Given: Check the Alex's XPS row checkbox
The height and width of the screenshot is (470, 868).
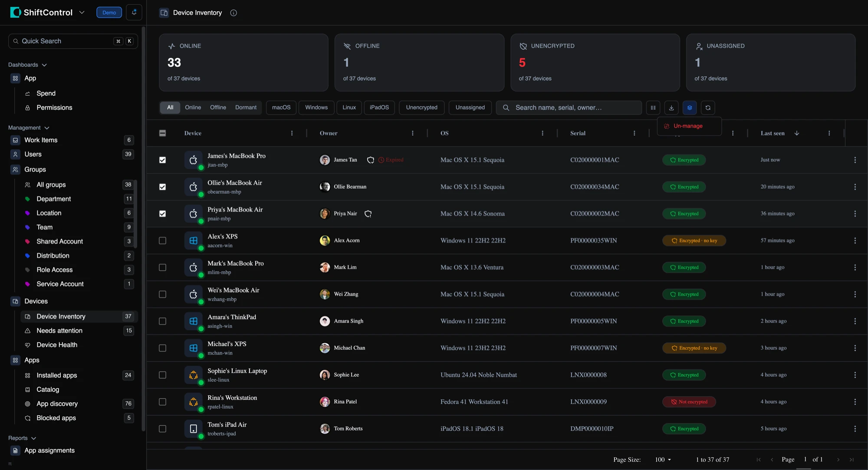Looking at the screenshot, I should coord(162,241).
